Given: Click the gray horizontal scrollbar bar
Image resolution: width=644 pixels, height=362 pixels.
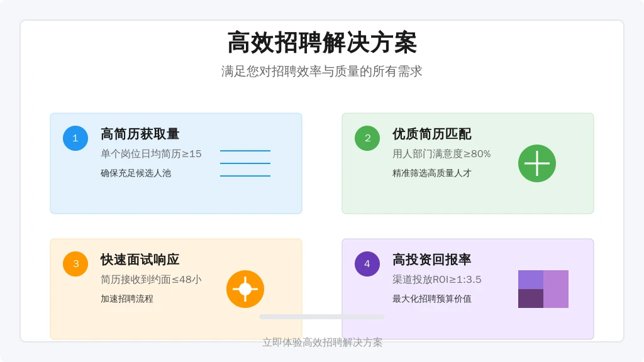Looking at the screenshot, I should [x=322, y=317].
